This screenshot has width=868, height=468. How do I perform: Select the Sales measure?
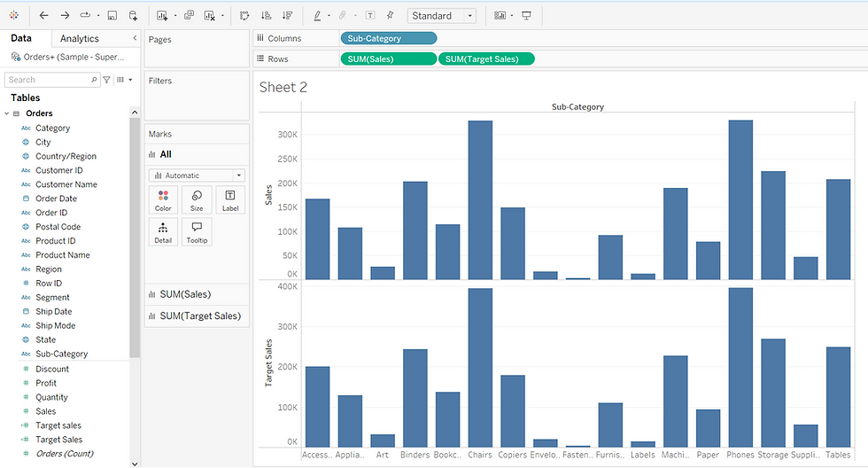click(45, 411)
